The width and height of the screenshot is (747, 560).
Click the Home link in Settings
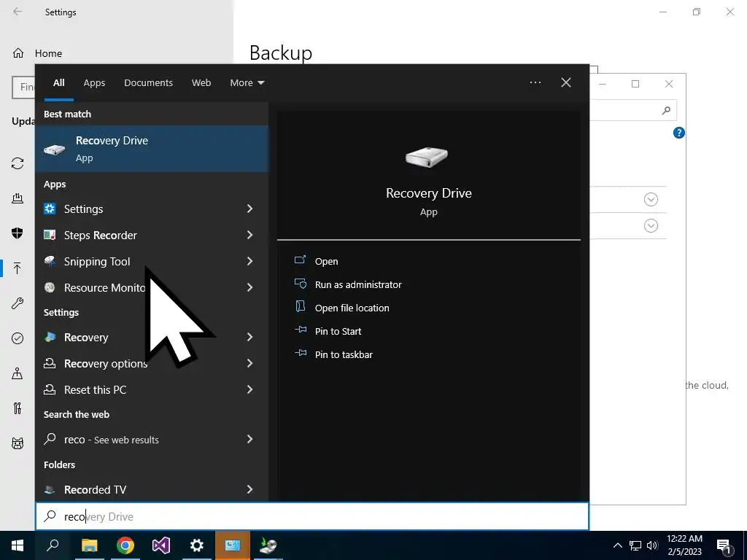coord(48,53)
